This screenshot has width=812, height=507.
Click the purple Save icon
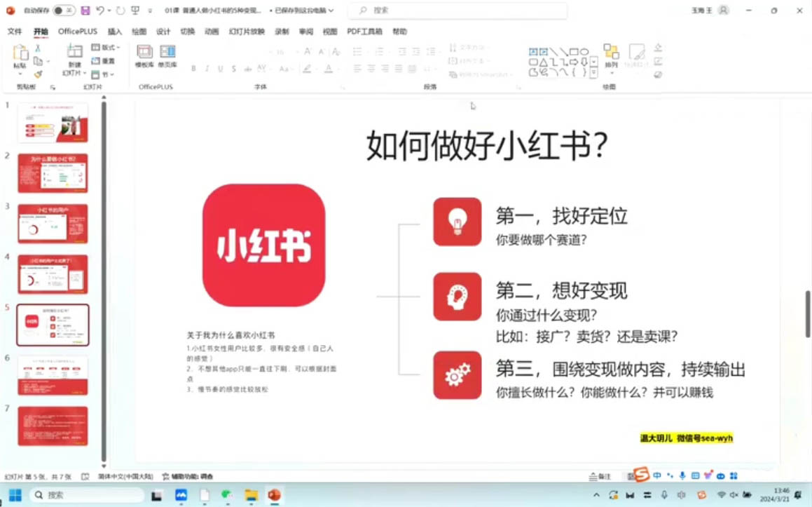coord(85,11)
